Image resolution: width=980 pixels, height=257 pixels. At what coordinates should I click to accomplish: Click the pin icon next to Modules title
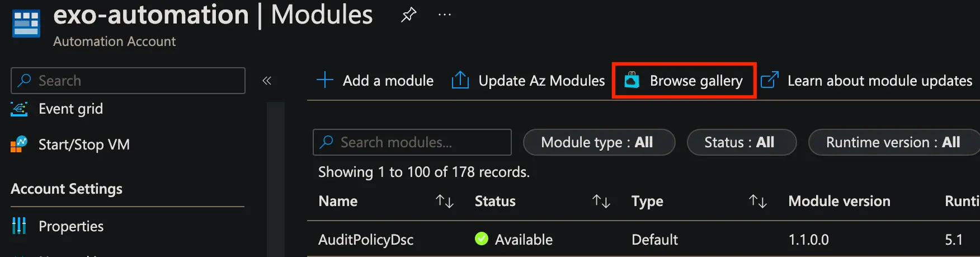click(x=409, y=15)
